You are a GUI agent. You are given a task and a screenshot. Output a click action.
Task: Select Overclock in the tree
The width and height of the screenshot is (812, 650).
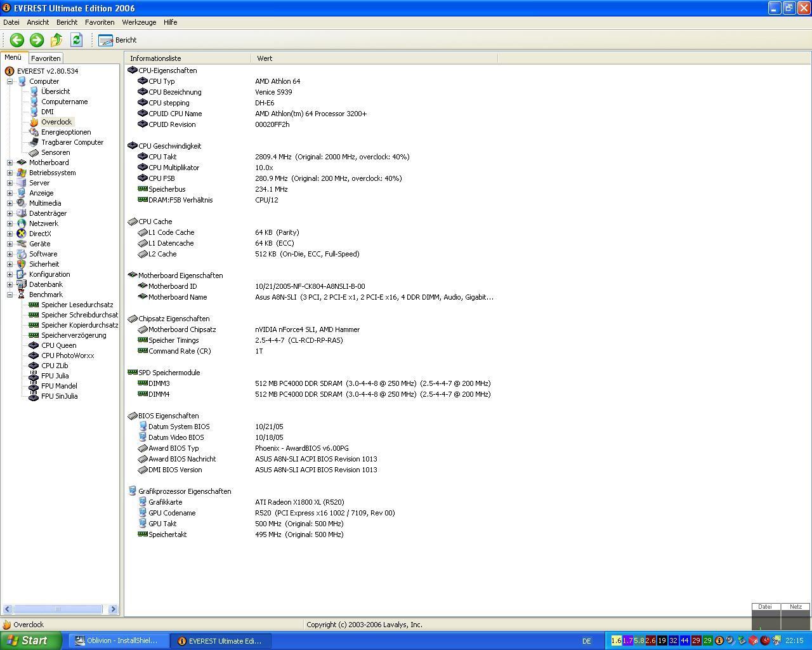[x=56, y=122]
